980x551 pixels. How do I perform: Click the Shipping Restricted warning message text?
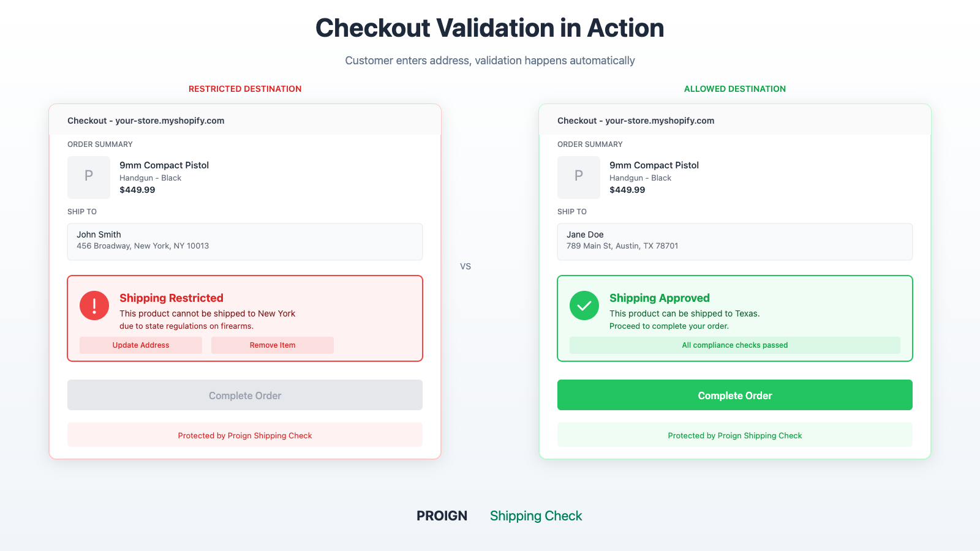(207, 319)
